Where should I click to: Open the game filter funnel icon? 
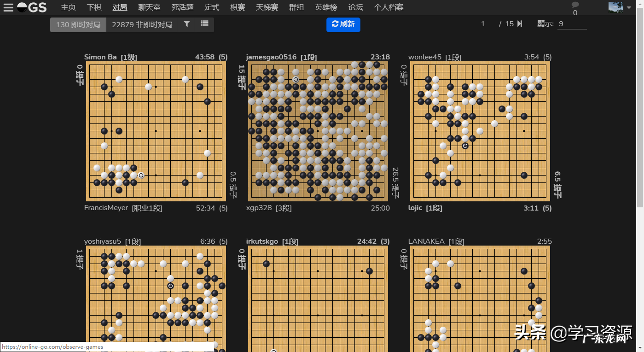[186, 24]
